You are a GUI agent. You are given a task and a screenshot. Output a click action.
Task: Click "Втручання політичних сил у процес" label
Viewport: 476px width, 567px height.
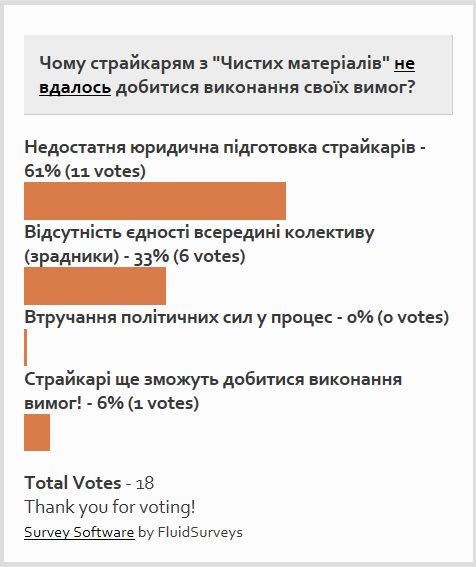point(178,317)
